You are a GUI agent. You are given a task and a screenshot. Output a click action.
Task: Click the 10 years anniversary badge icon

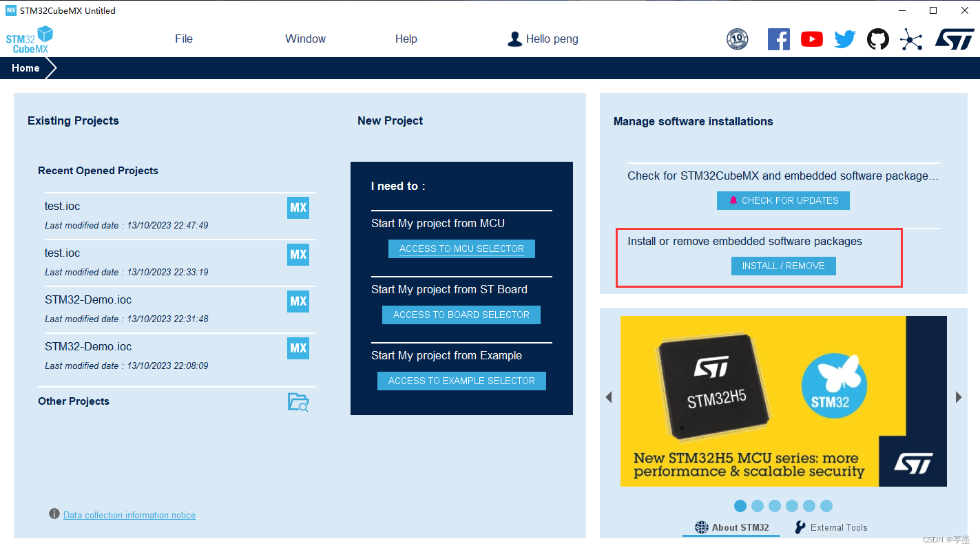tap(738, 39)
